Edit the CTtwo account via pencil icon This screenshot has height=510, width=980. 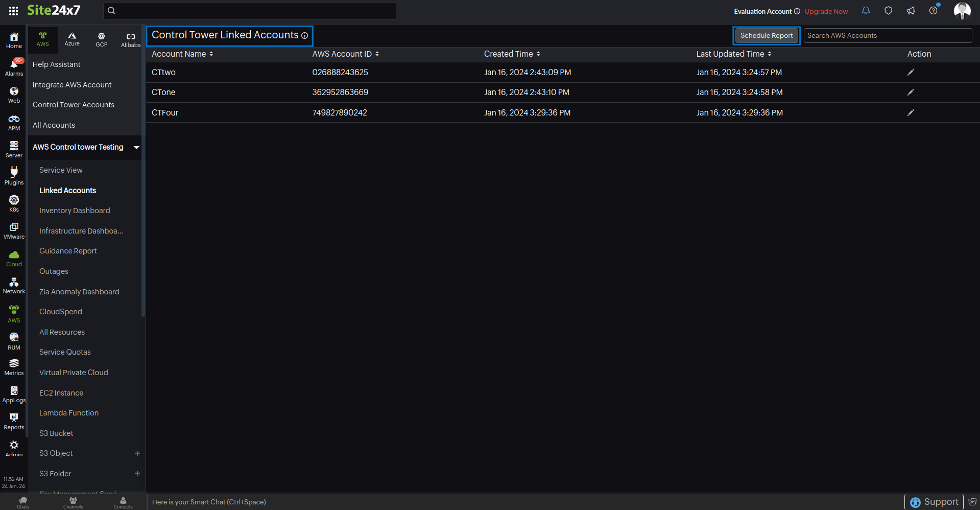pyautogui.click(x=911, y=72)
